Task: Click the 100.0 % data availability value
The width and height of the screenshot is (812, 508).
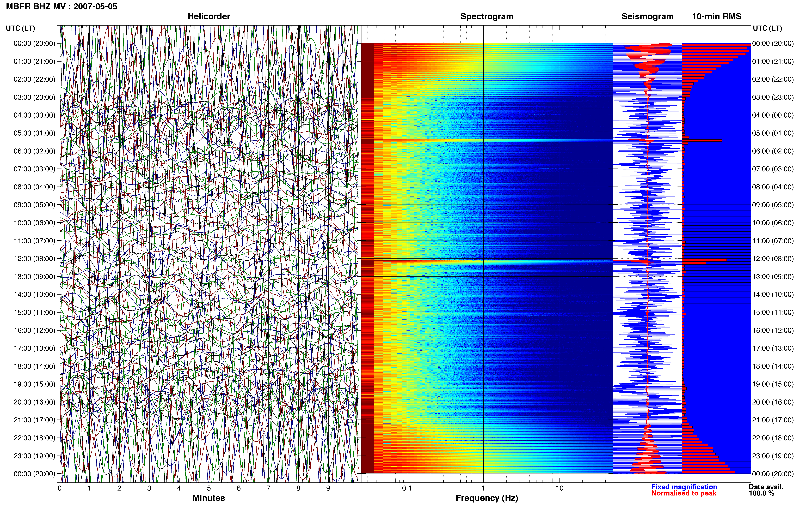Action: [x=761, y=493]
